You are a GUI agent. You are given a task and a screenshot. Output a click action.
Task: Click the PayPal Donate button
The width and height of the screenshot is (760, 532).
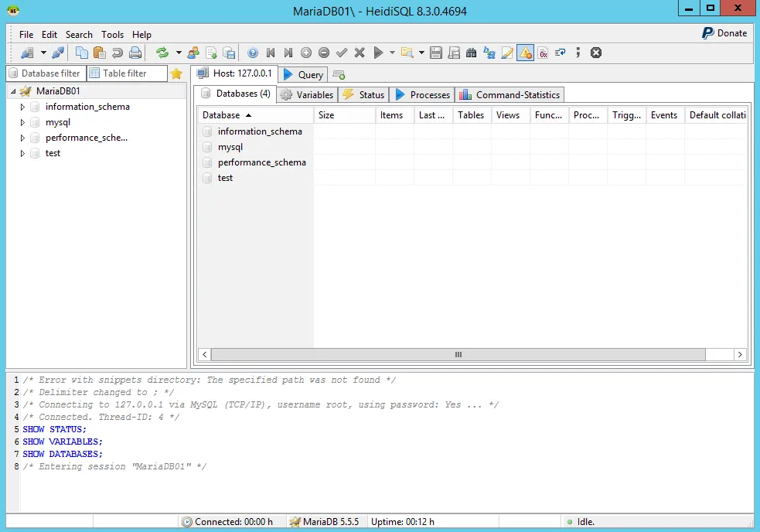pos(724,33)
